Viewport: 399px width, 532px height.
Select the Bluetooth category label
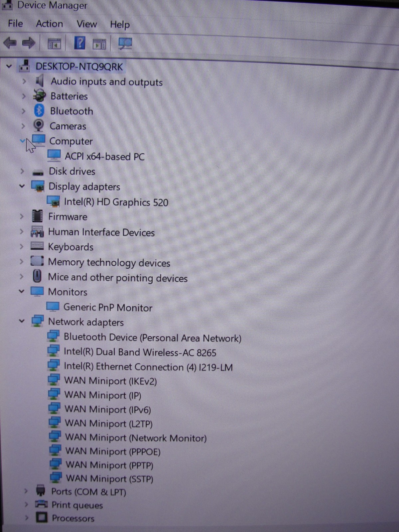tap(71, 111)
